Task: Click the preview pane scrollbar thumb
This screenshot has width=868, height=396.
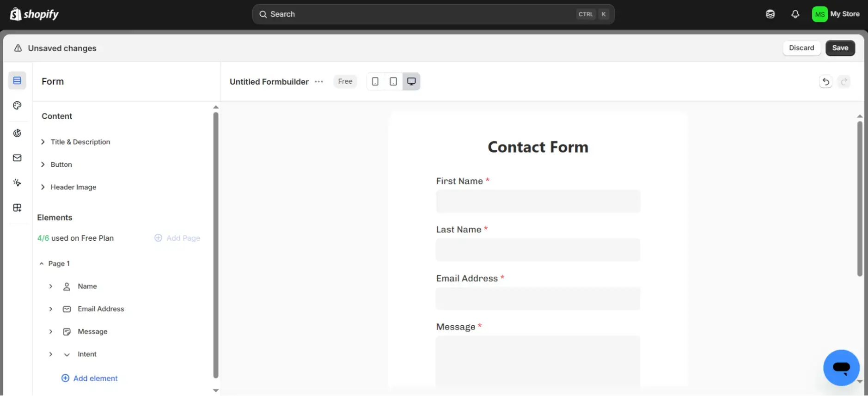Action: click(860, 199)
